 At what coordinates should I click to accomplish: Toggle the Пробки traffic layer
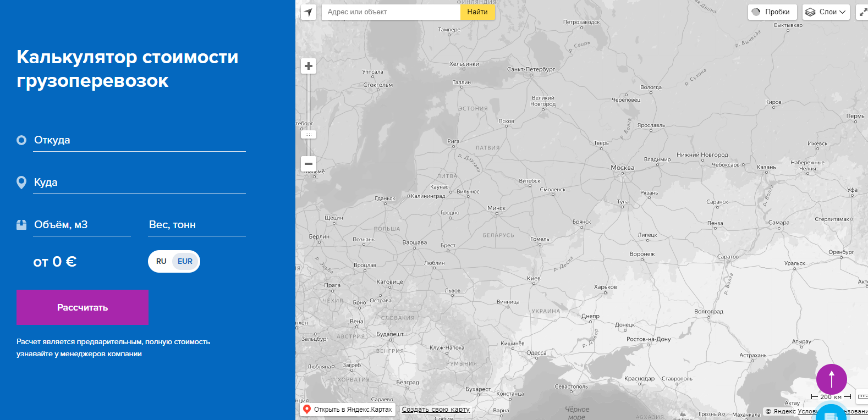(772, 12)
